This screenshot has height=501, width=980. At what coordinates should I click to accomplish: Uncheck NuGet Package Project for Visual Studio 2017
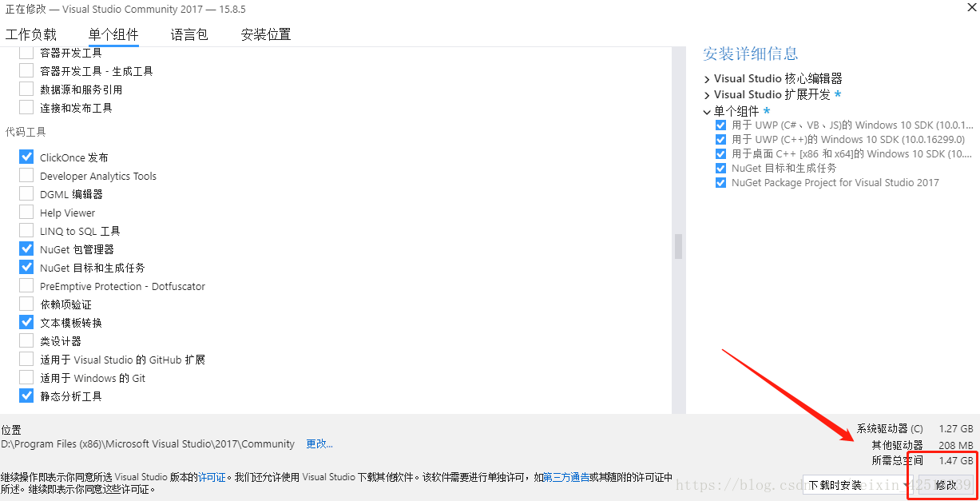721,183
